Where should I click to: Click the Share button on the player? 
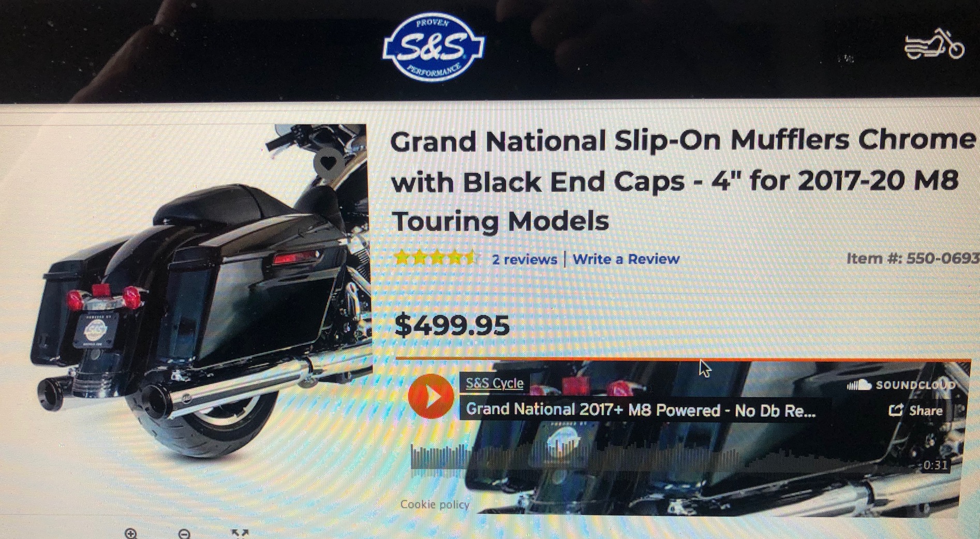coord(915,411)
